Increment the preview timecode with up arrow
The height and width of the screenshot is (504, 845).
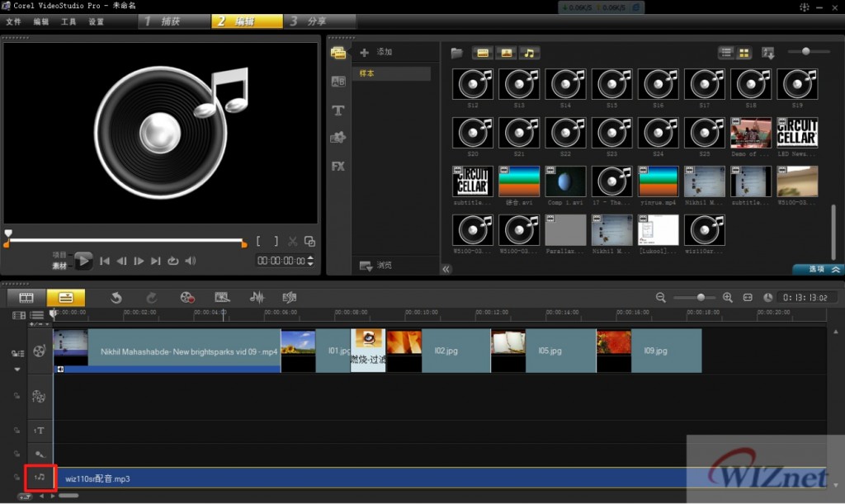[x=311, y=257]
